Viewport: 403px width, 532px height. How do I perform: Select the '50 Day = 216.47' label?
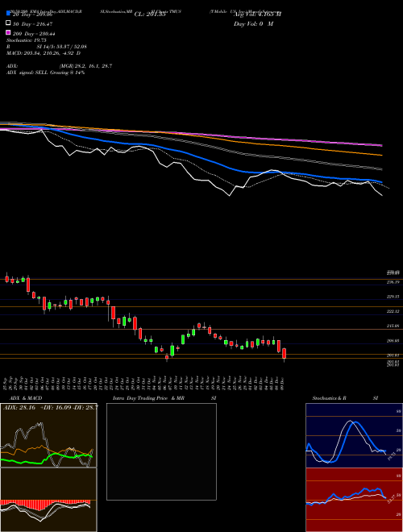pos(33,24)
